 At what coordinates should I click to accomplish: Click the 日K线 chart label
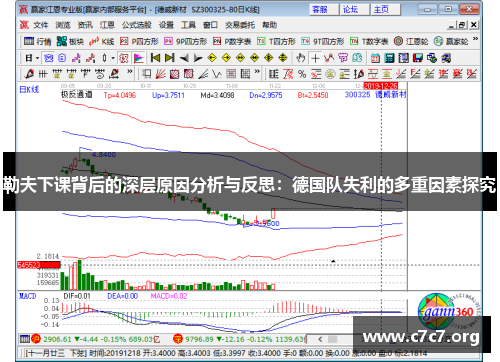point(29,89)
